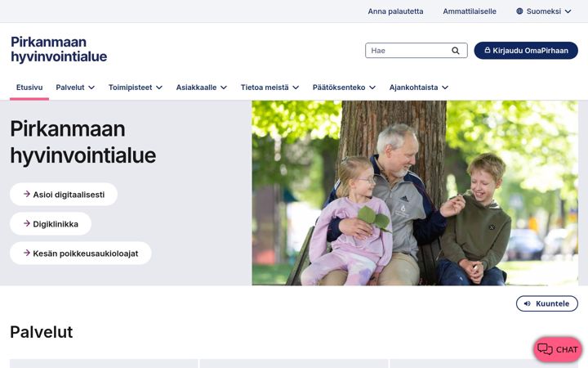Image resolution: width=588 pixels, height=368 pixels.
Task: Click the Pirkanmaan hyvinvointialue site logo
Action: (59, 49)
